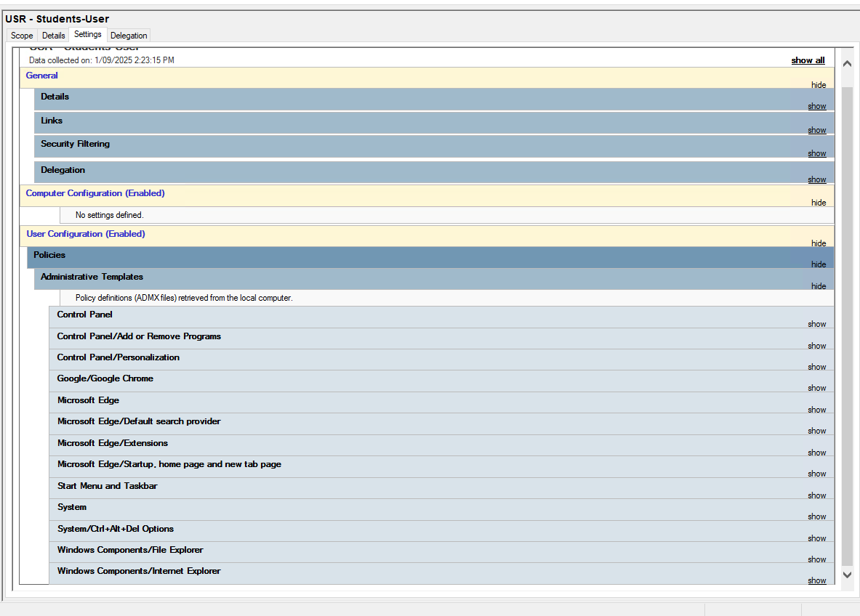860x616 pixels.
Task: Click the 'show all' link
Action: click(808, 60)
